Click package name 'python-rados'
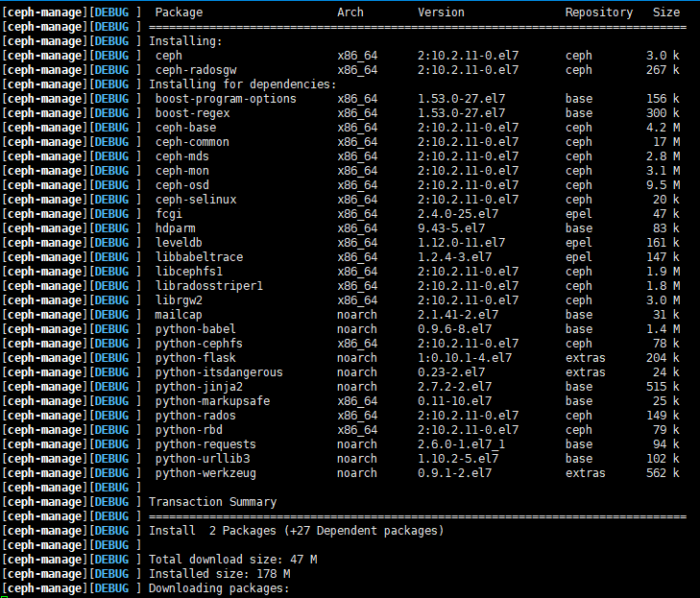This screenshot has width=700, height=598. 196,416
